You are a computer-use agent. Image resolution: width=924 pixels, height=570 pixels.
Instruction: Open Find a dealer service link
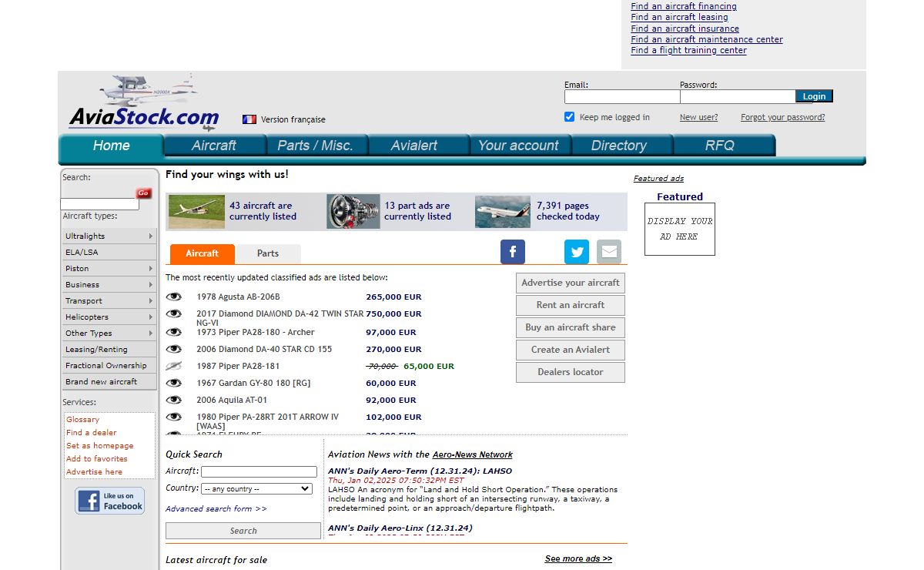pos(92,433)
